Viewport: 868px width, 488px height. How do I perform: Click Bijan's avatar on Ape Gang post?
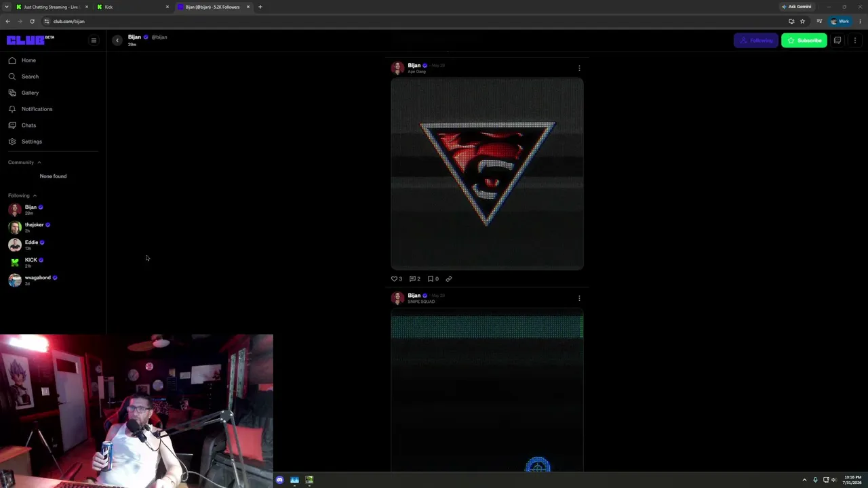[397, 68]
